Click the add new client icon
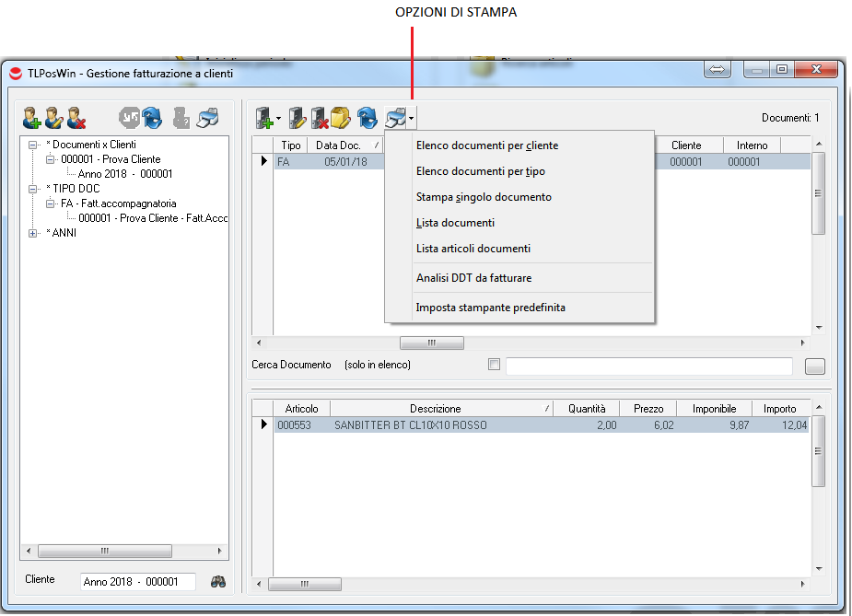Screen dimensions: 852x616 click(32, 118)
